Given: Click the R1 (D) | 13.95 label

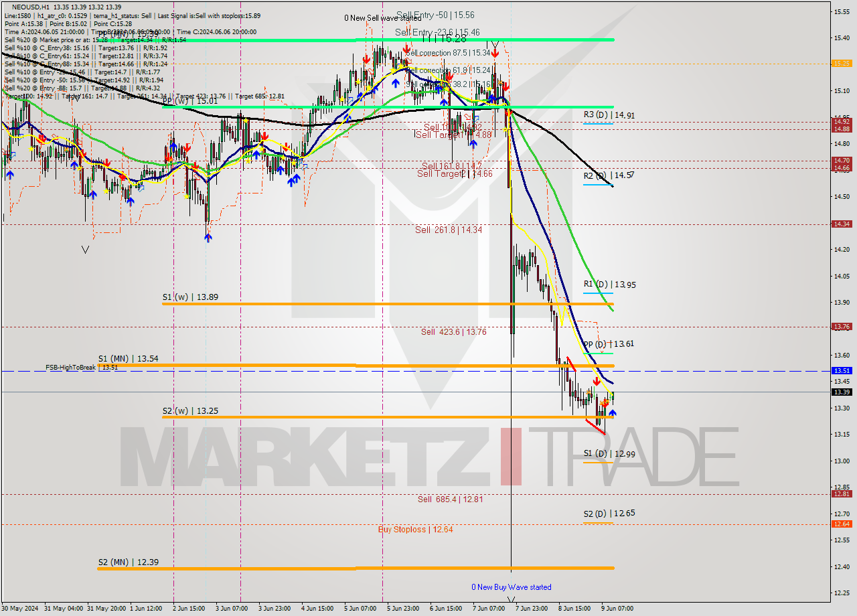Looking at the screenshot, I should tap(609, 285).
